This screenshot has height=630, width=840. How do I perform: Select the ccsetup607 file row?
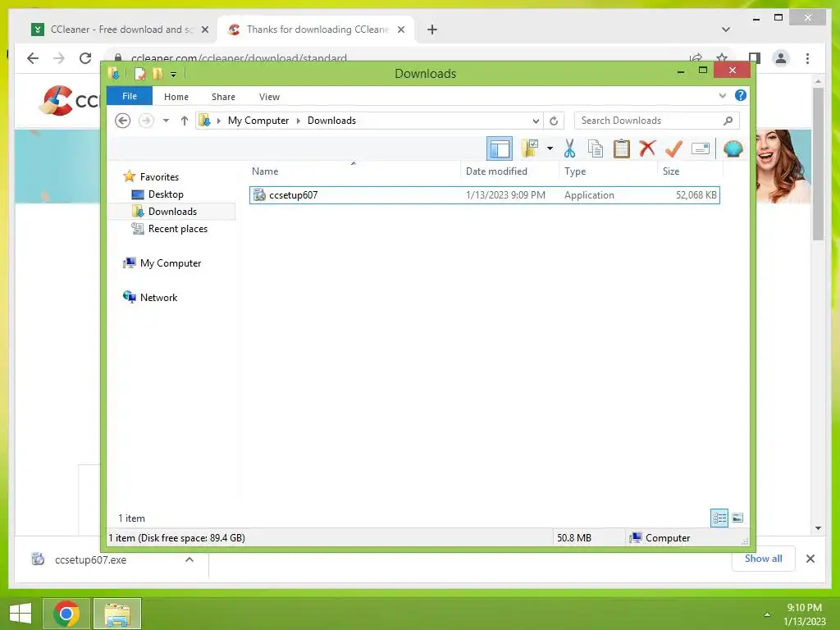tap(484, 195)
